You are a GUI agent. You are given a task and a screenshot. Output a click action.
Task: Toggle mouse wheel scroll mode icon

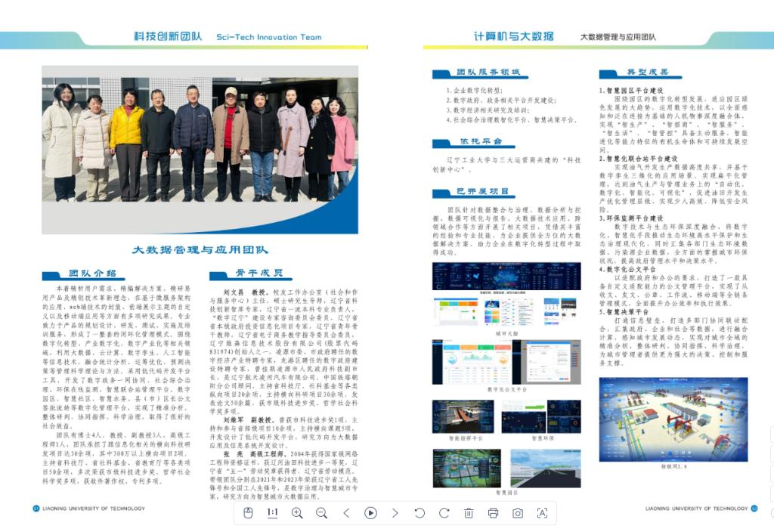[248, 512]
